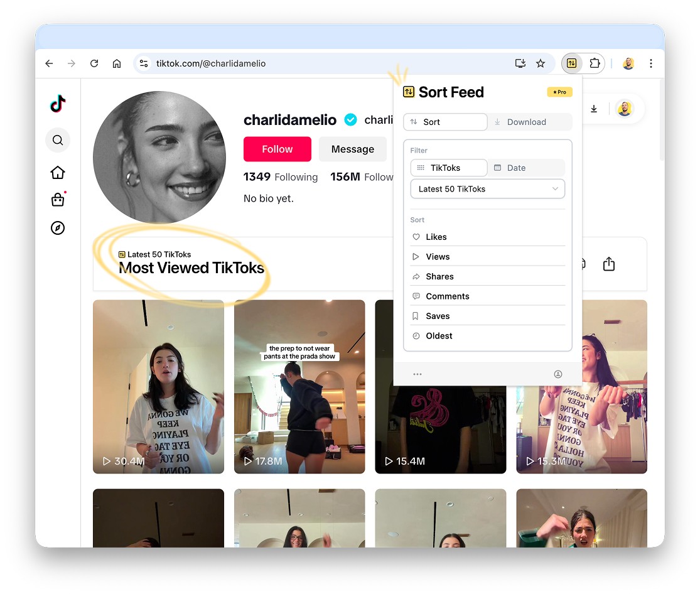
Task: Click the download arrow in page header
Action: coord(594,109)
